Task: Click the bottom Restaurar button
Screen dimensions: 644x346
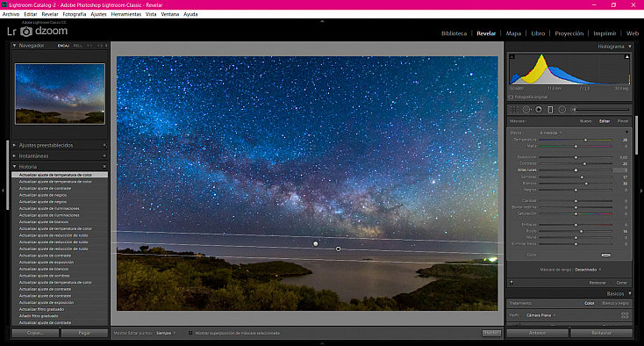Action: (x=601, y=333)
